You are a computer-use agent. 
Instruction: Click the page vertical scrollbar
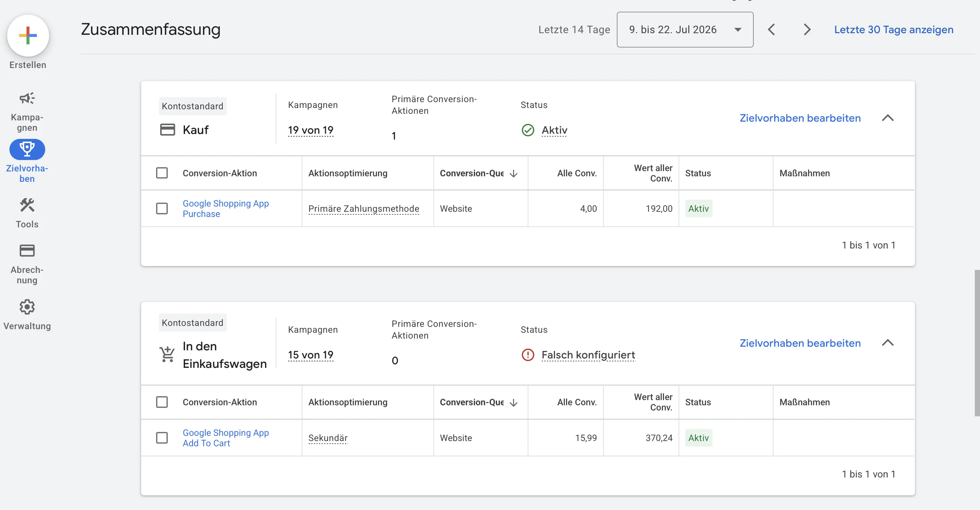977,342
